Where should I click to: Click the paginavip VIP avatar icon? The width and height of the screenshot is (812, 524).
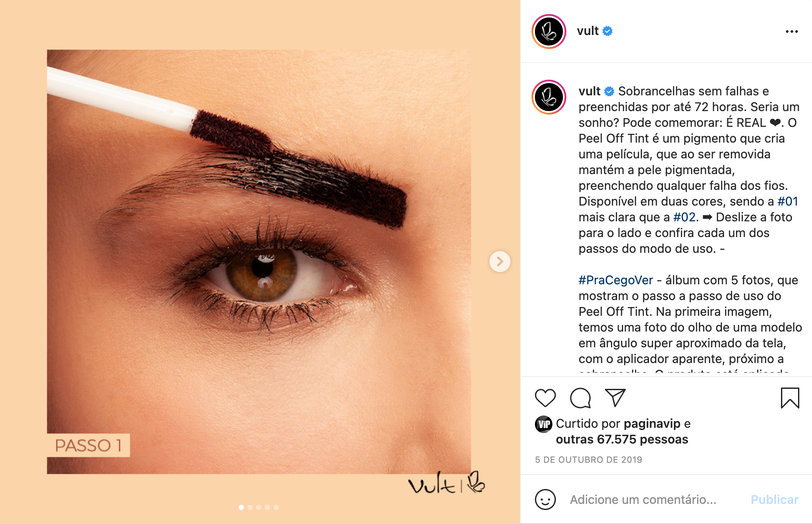(x=544, y=424)
